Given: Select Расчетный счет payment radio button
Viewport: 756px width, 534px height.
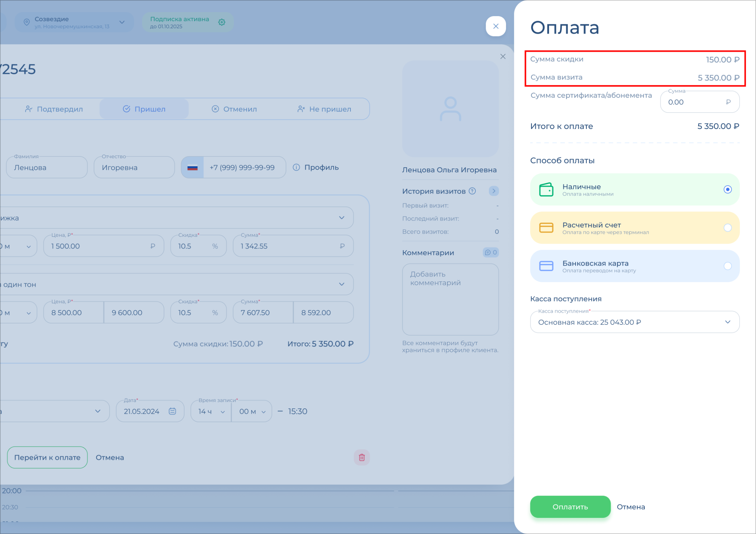Looking at the screenshot, I should [727, 228].
